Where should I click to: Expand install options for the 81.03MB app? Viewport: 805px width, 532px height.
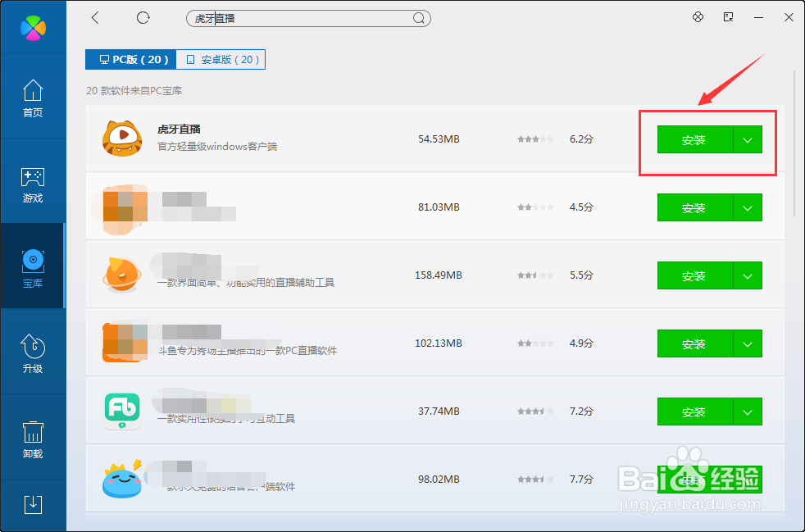(748, 207)
